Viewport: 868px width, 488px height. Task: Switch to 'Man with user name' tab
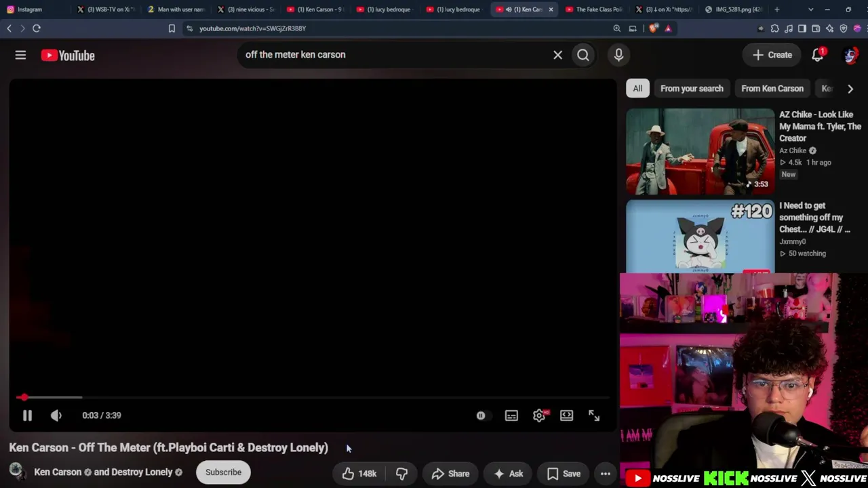176,9
